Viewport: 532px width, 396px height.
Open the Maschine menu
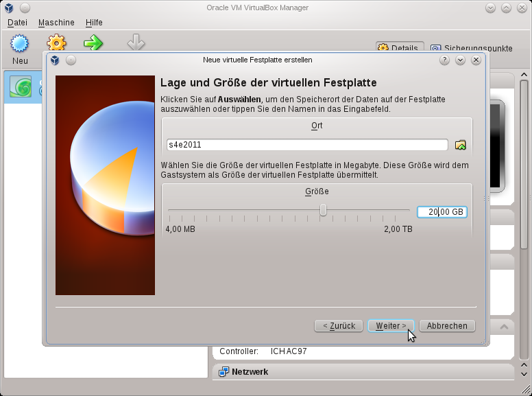[x=56, y=23]
